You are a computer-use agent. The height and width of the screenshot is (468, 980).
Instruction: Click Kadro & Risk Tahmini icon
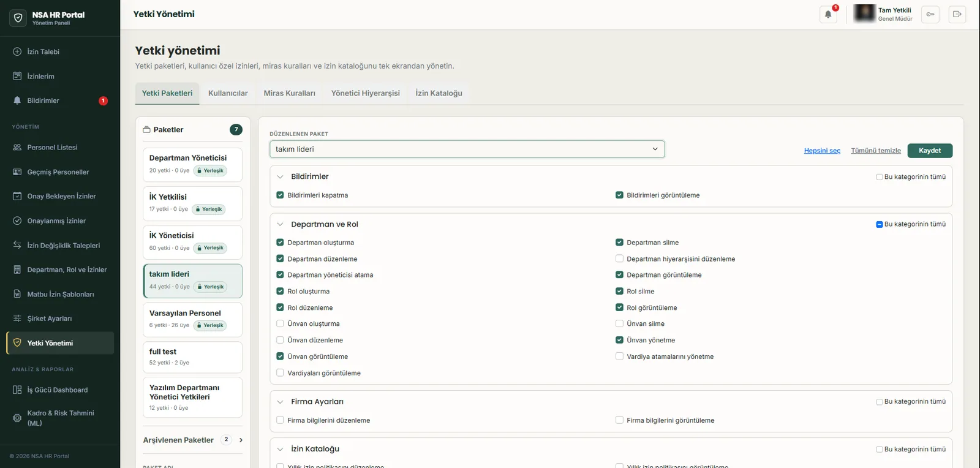(x=17, y=418)
